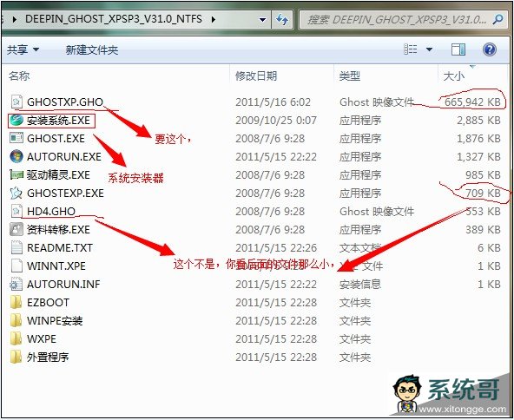The height and width of the screenshot is (420, 514).
Task: Click the WXPE folder icon
Action: click(x=16, y=338)
